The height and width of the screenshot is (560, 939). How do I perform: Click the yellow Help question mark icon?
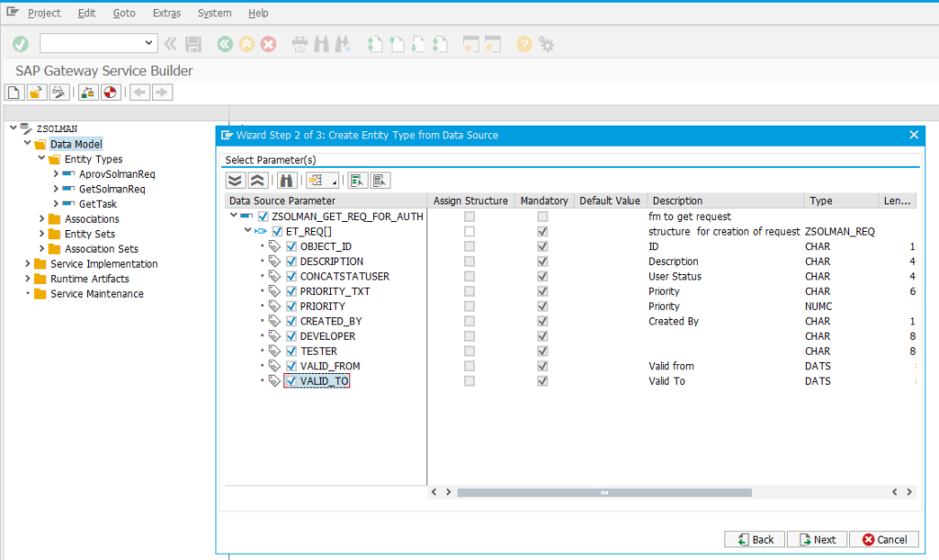coord(524,44)
